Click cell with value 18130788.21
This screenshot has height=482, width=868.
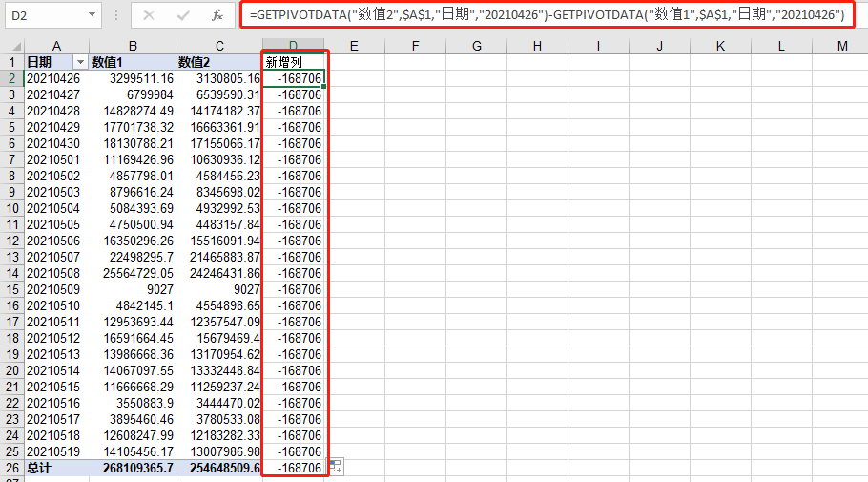pos(133,143)
